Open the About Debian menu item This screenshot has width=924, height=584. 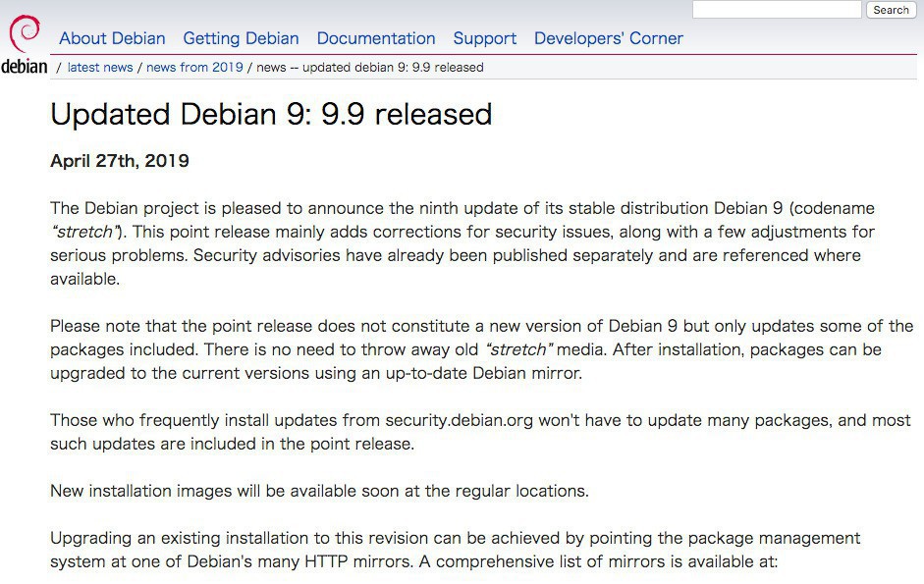[112, 38]
